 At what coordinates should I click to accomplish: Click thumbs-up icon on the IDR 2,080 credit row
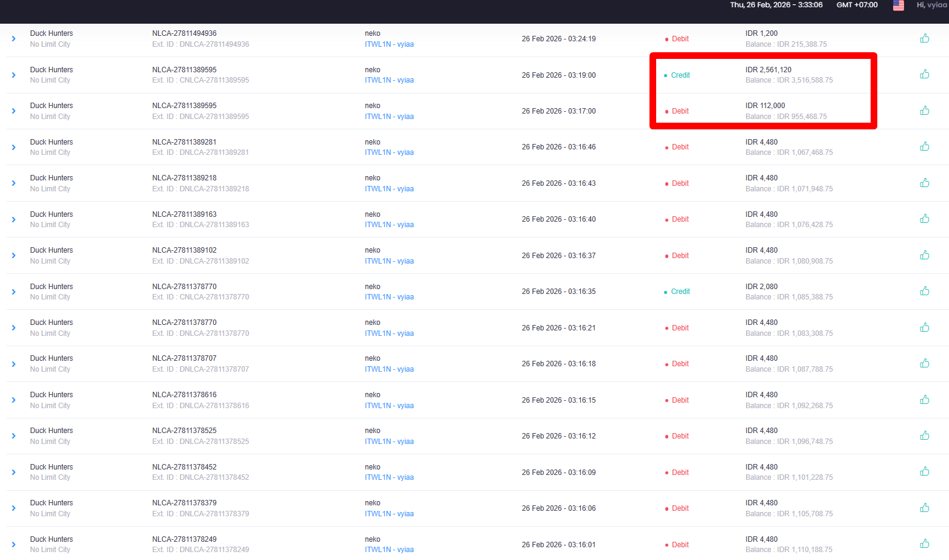(925, 291)
